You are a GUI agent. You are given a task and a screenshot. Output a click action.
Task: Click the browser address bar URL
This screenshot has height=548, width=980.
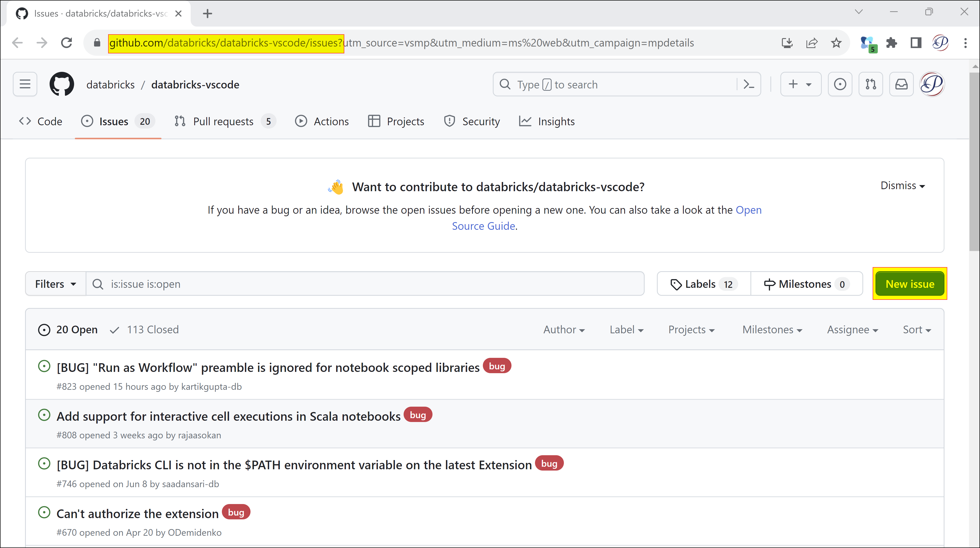[x=401, y=43]
